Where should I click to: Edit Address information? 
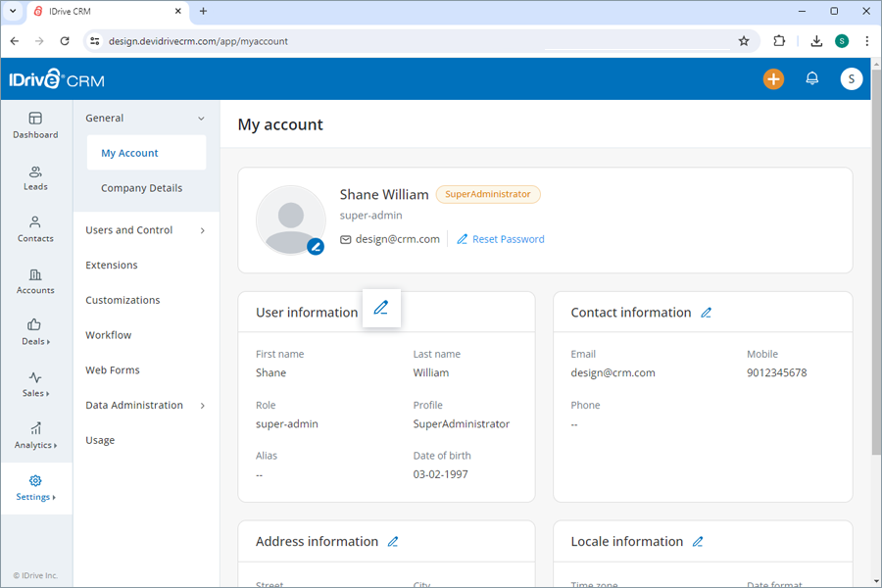coord(394,541)
